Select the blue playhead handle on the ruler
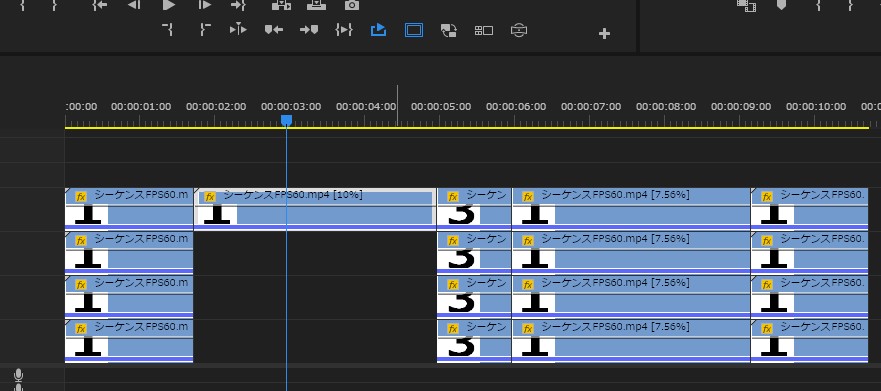881x391 pixels. pyautogui.click(x=287, y=120)
